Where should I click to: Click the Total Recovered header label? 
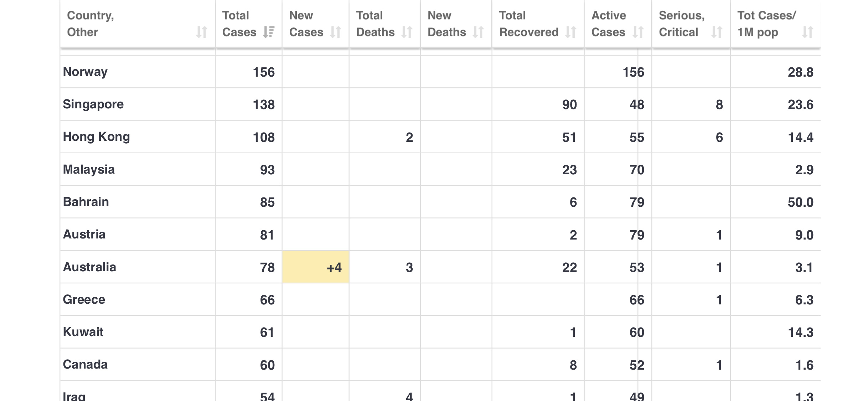click(529, 24)
